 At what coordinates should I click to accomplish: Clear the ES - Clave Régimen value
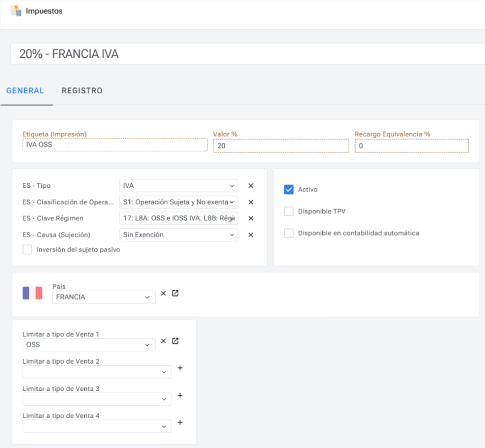[251, 219]
